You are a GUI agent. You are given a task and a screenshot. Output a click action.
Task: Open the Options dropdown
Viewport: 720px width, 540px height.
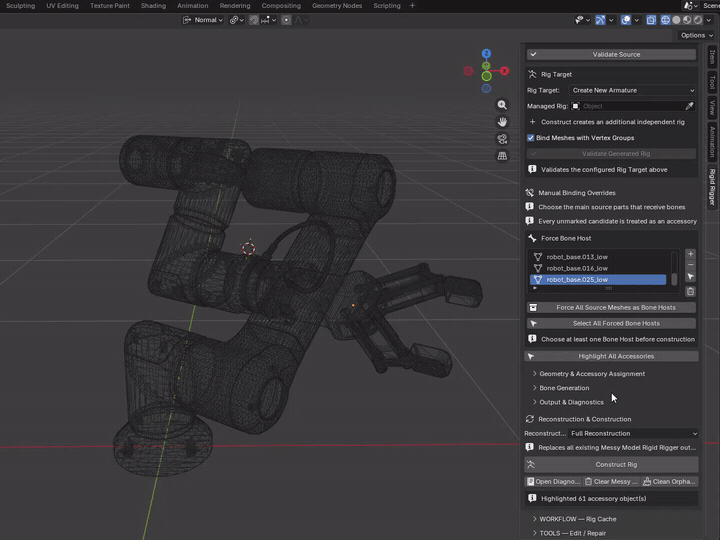point(696,35)
